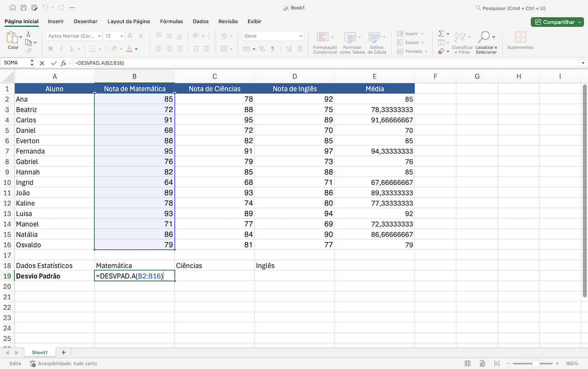The height and width of the screenshot is (369, 588).
Task: Toggle align text left
Action: click(158, 49)
